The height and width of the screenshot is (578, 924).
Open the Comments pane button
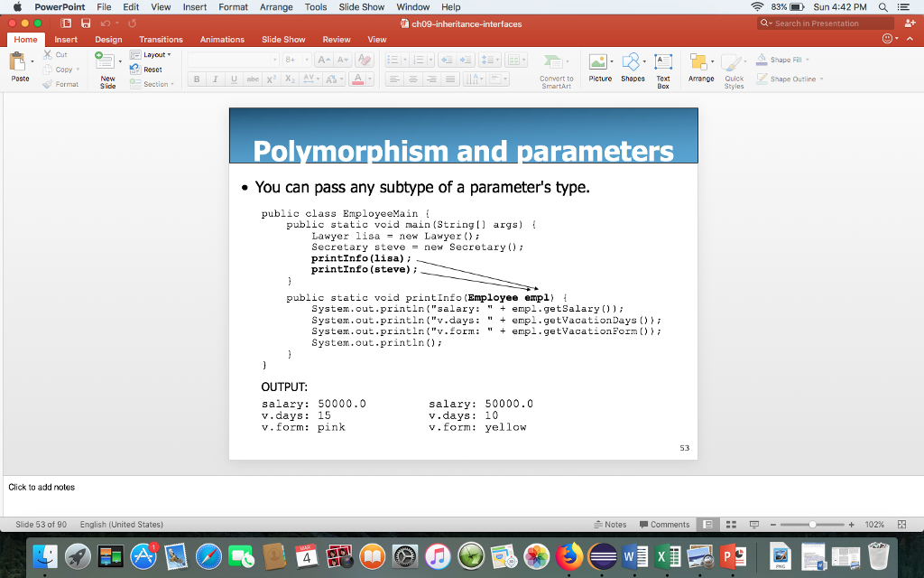tap(665, 525)
